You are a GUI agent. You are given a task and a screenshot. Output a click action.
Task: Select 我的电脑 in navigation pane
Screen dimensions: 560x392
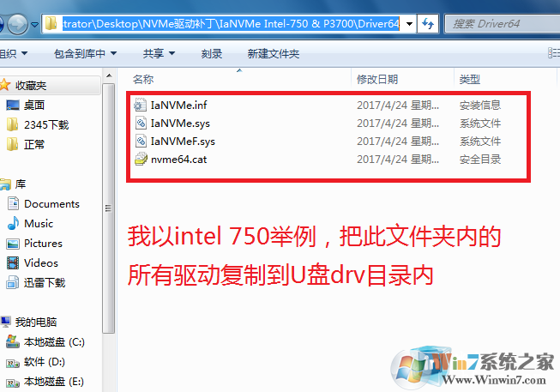(x=36, y=322)
